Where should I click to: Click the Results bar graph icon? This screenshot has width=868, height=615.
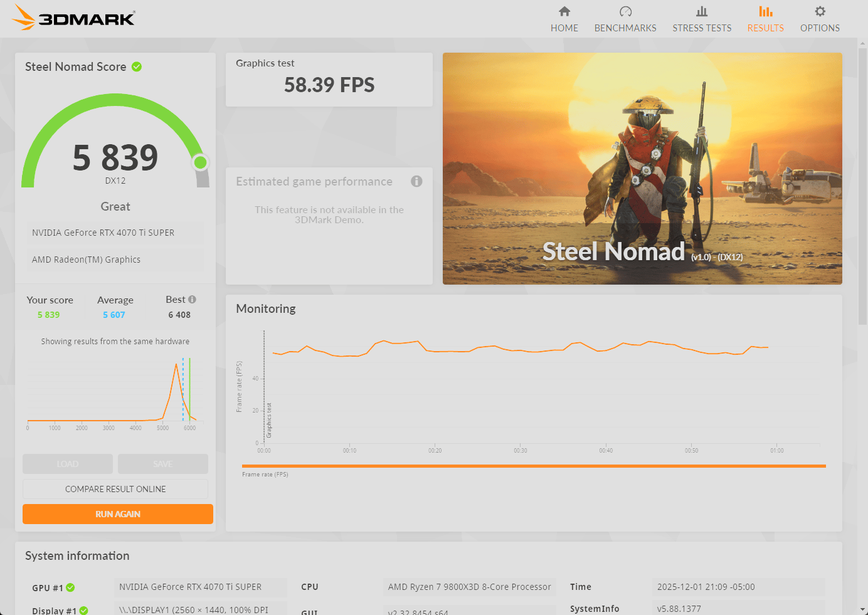(x=765, y=11)
